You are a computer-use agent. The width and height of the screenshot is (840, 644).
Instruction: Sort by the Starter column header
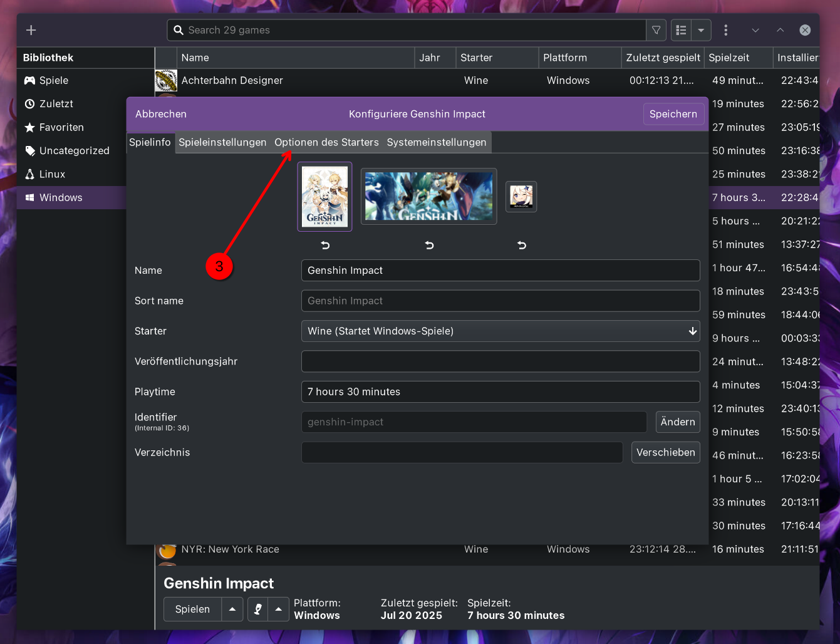(497, 58)
